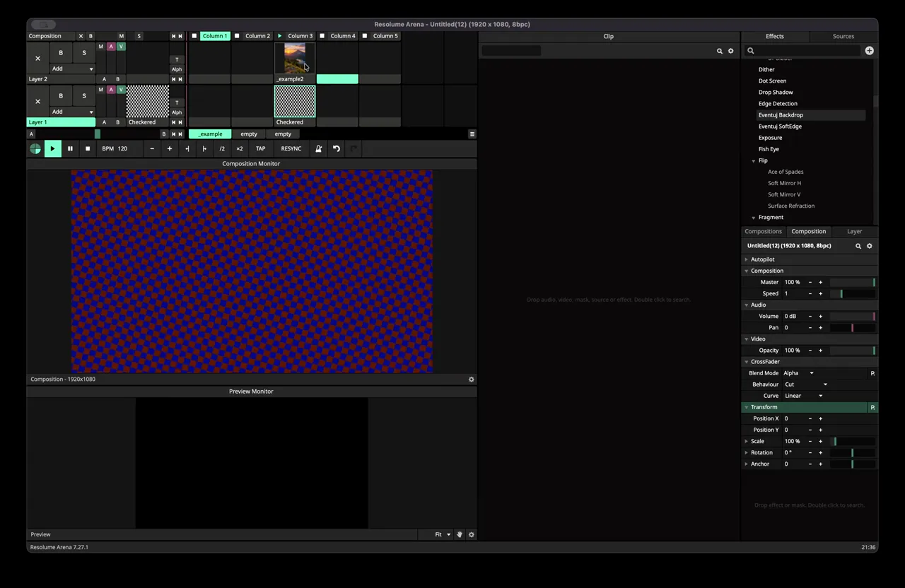
Task: Pause the composition playback
Action: [70, 148]
